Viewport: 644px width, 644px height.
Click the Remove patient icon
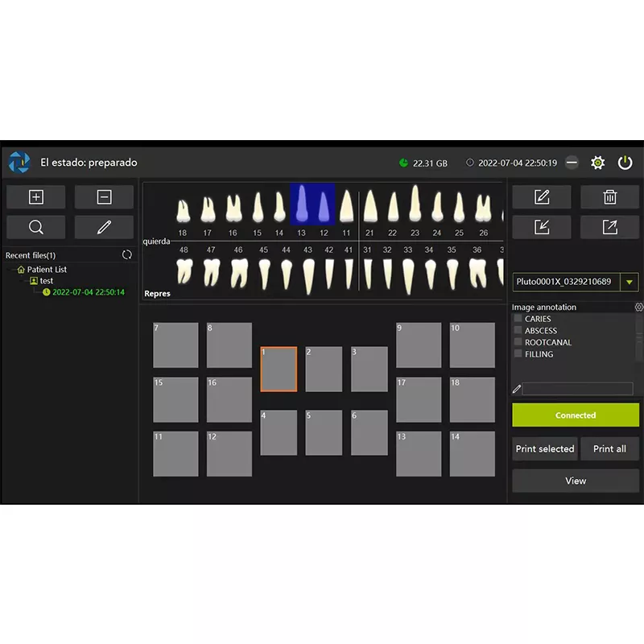[104, 196]
